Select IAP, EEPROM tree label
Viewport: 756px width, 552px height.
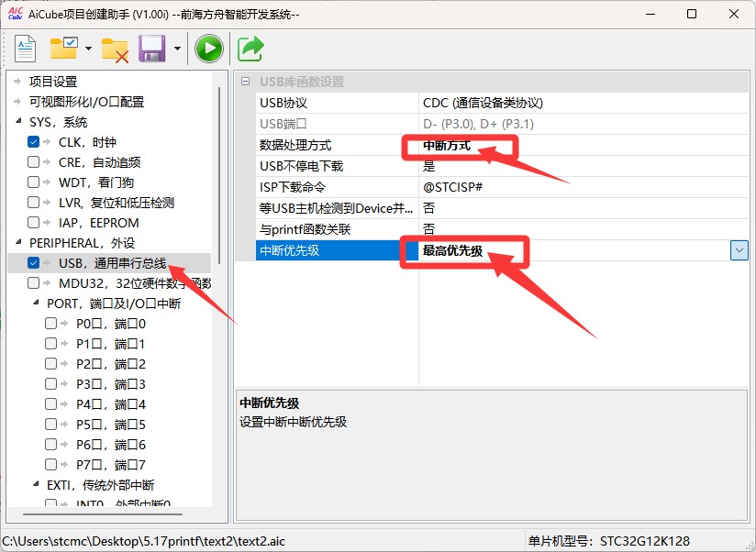[x=99, y=223]
